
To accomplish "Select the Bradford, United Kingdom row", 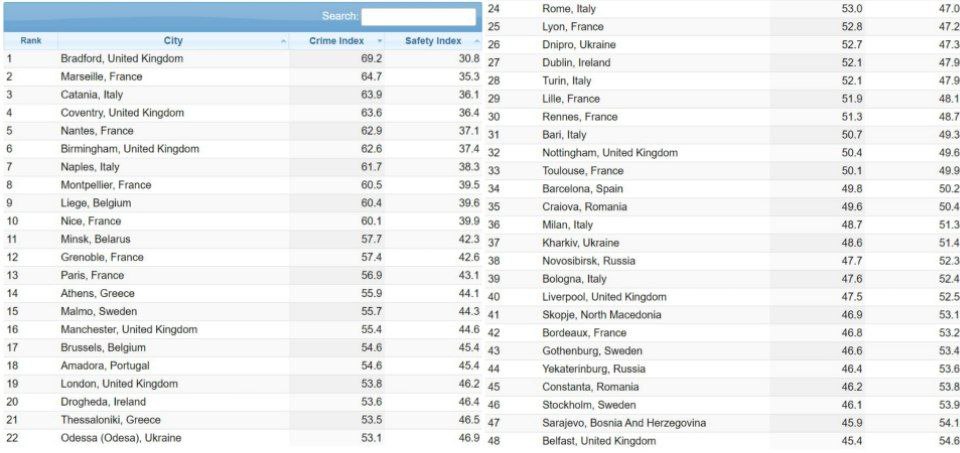I will [x=122, y=59].
